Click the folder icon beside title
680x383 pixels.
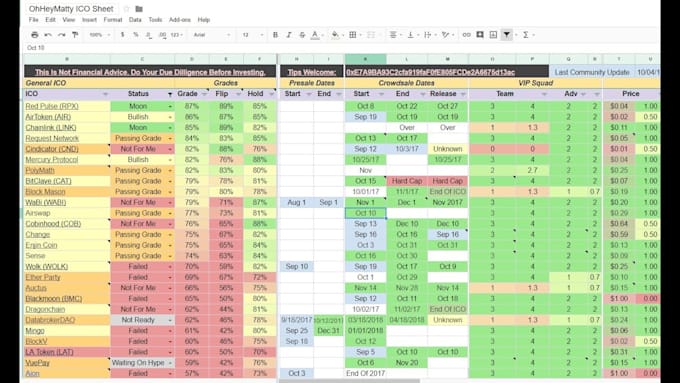pyautogui.click(x=139, y=9)
